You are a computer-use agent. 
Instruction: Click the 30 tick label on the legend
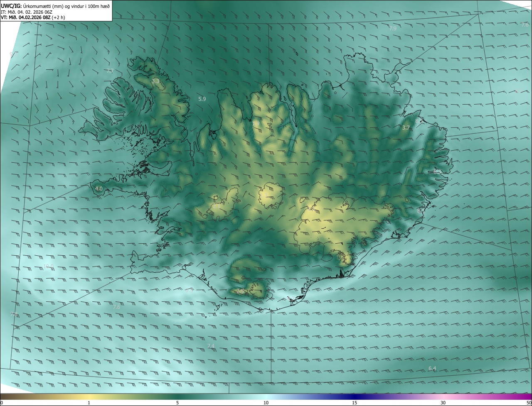click(443, 403)
